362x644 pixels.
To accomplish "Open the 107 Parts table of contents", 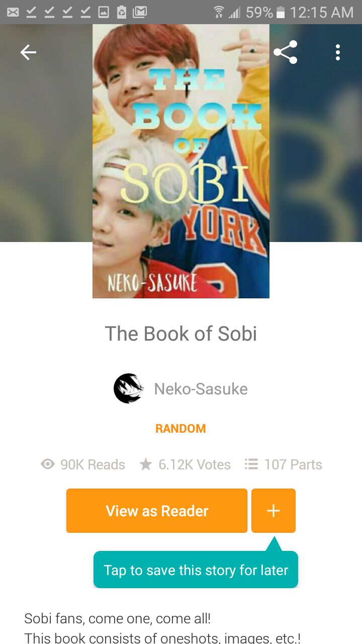I will [x=293, y=464].
